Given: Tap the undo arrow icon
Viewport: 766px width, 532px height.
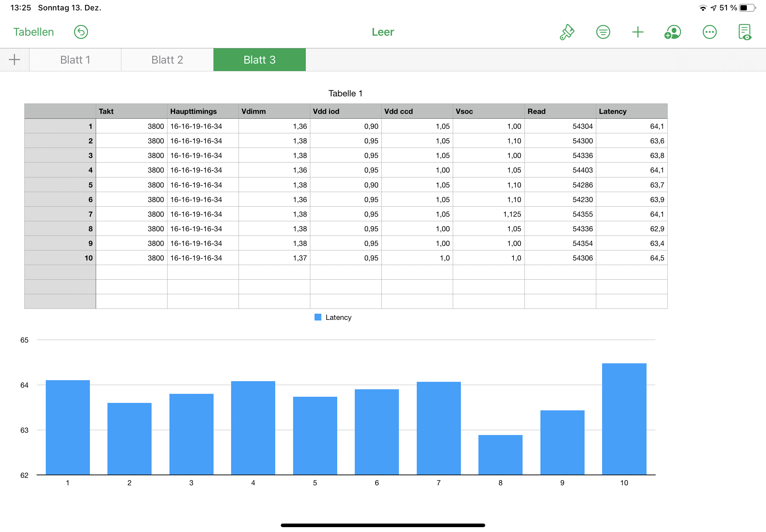Looking at the screenshot, I should click(81, 32).
